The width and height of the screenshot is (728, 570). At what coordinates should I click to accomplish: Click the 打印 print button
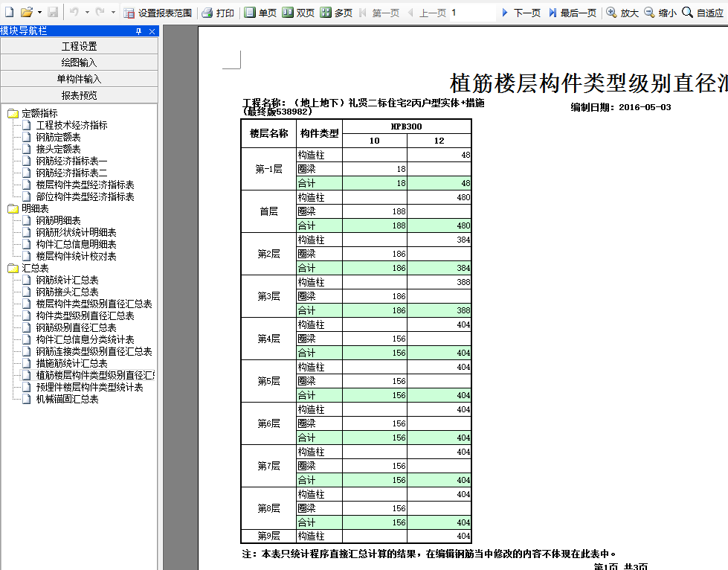pos(218,13)
